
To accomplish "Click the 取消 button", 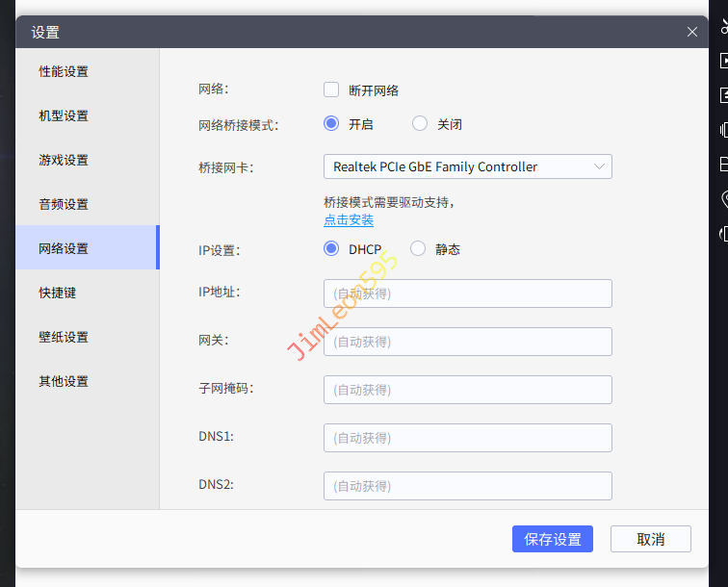I will point(650,539).
